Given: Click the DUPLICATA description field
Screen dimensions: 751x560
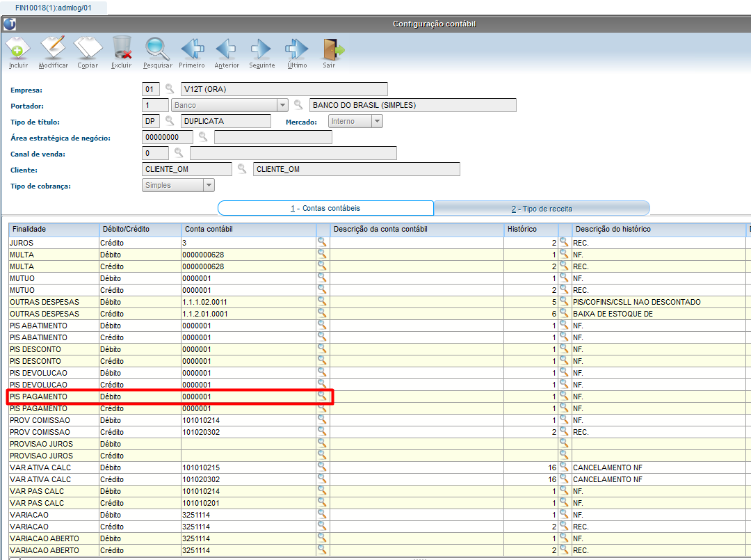Looking at the screenshot, I should point(225,121).
